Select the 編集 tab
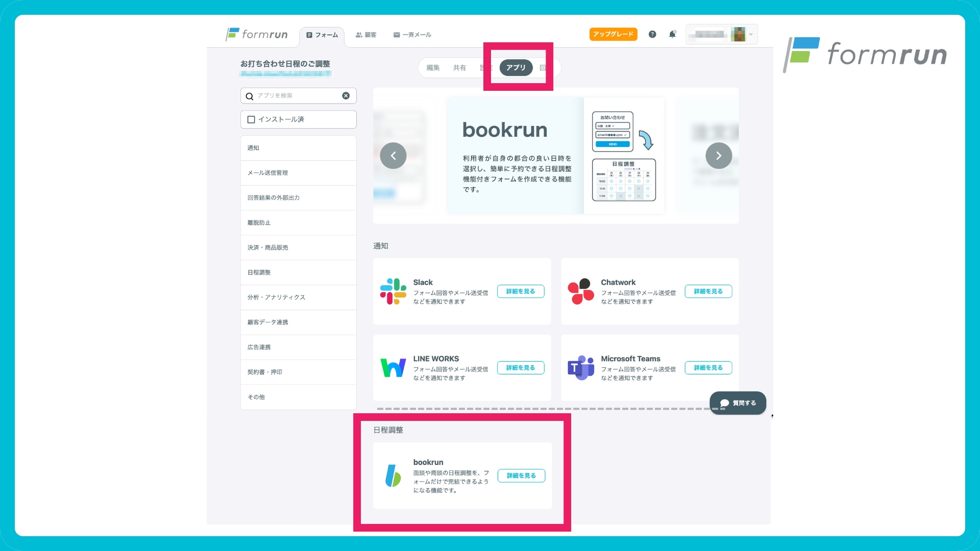The image size is (980, 551). [433, 68]
